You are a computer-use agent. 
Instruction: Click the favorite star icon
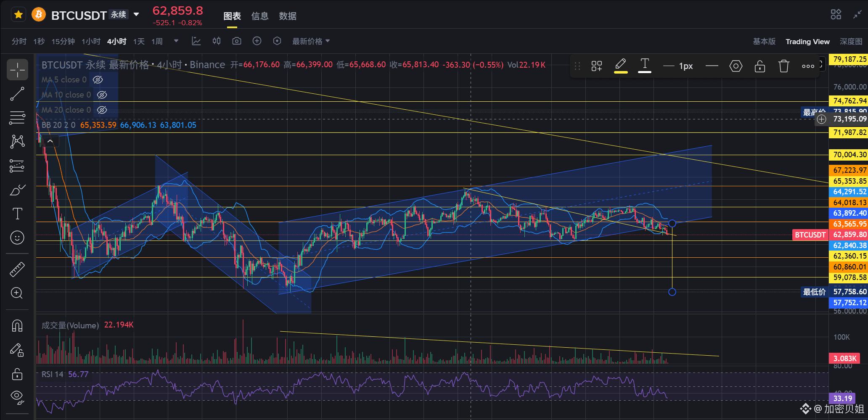[18, 15]
